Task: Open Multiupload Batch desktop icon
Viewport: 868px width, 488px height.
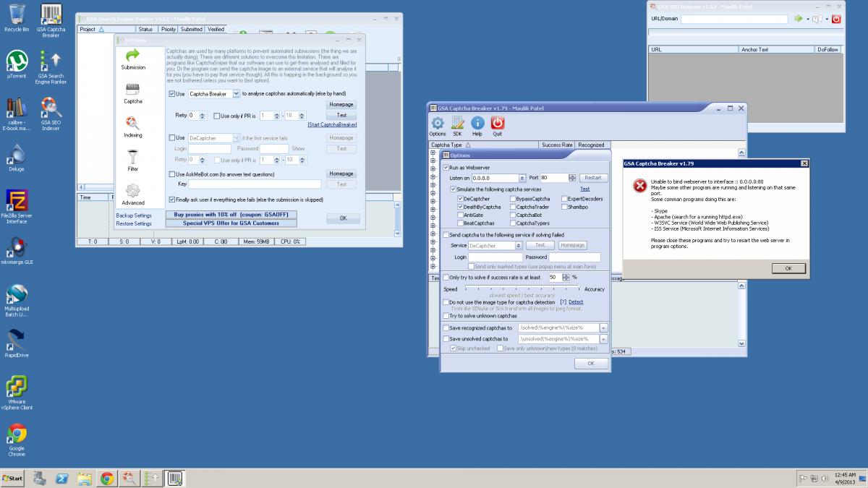Action: (x=17, y=301)
